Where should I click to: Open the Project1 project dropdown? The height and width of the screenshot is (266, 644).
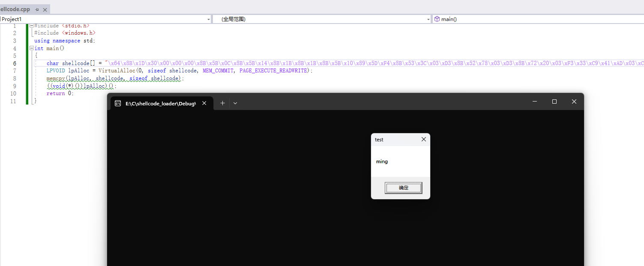pos(208,19)
